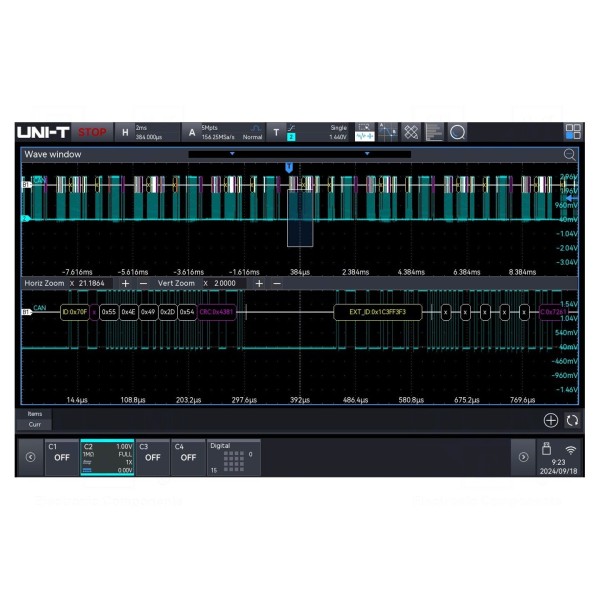The width and height of the screenshot is (600, 600).
Task: Increase horizontal zoom with plus button
Action: pyautogui.click(x=126, y=284)
